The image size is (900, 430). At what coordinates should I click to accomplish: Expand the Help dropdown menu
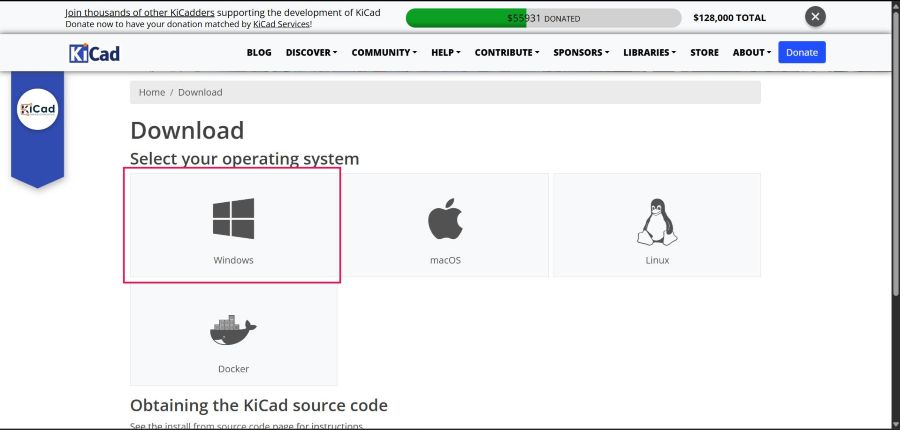pos(445,52)
